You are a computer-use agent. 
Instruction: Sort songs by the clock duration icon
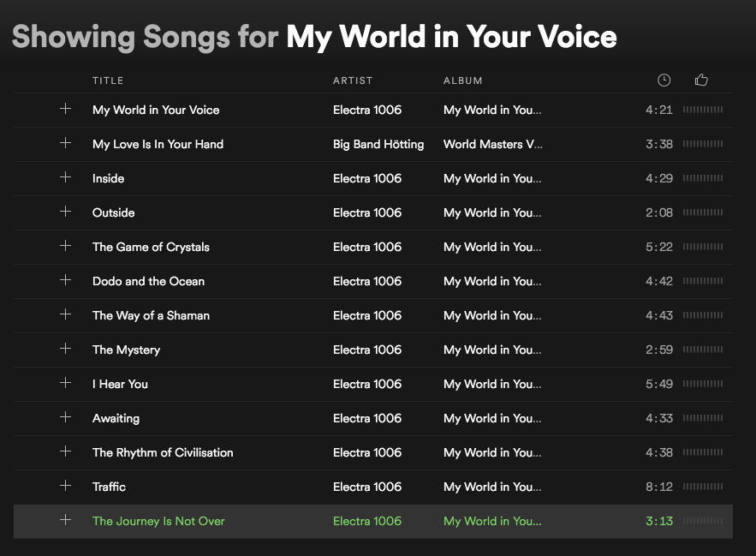[664, 81]
